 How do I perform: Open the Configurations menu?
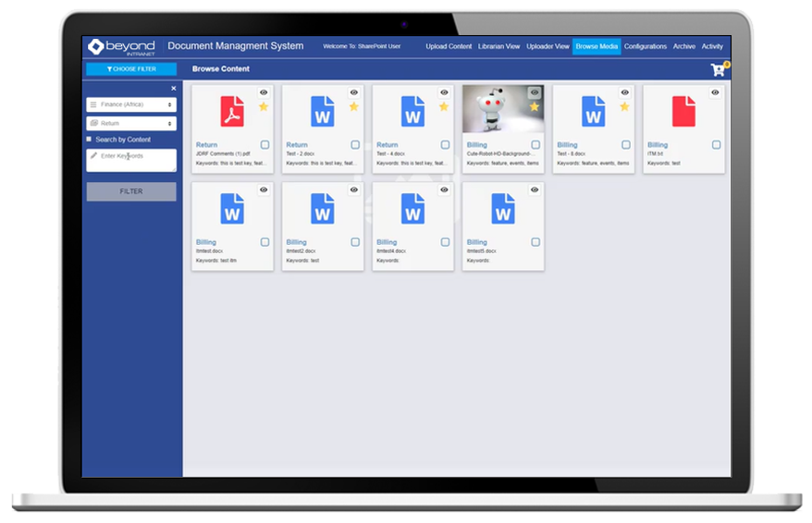point(645,46)
